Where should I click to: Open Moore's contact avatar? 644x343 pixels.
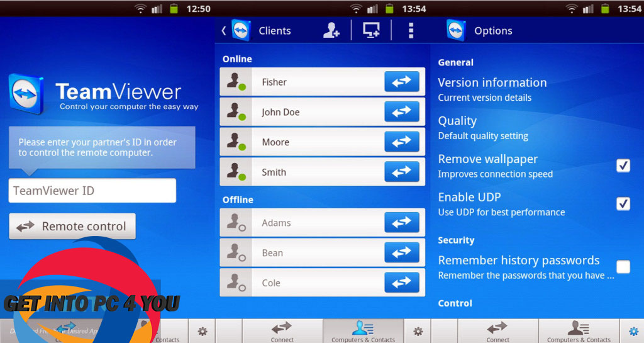coord(236,142)
